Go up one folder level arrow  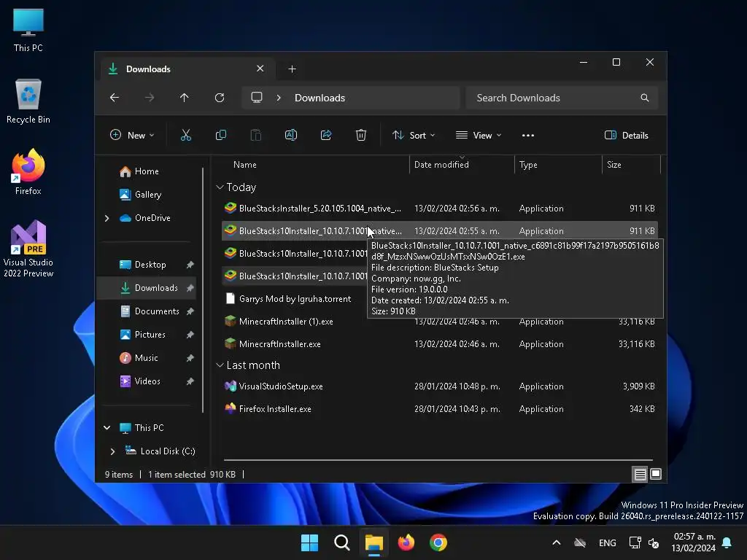[185, 98]
